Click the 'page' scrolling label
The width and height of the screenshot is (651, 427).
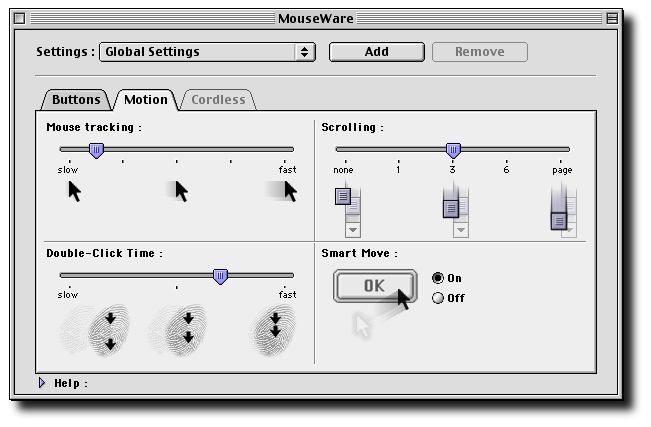562,170
